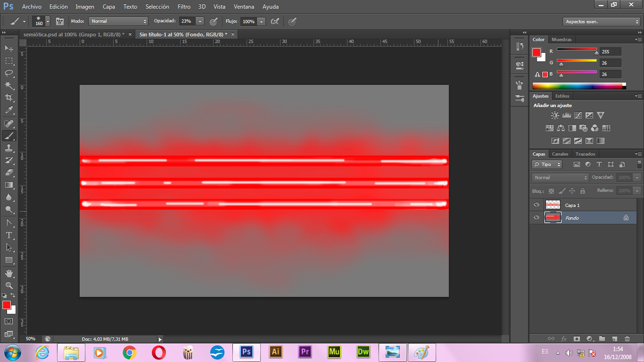This screenshot has width=644, height=362.
Task: Hide the Fondo layer
Action: click(536, 218)
